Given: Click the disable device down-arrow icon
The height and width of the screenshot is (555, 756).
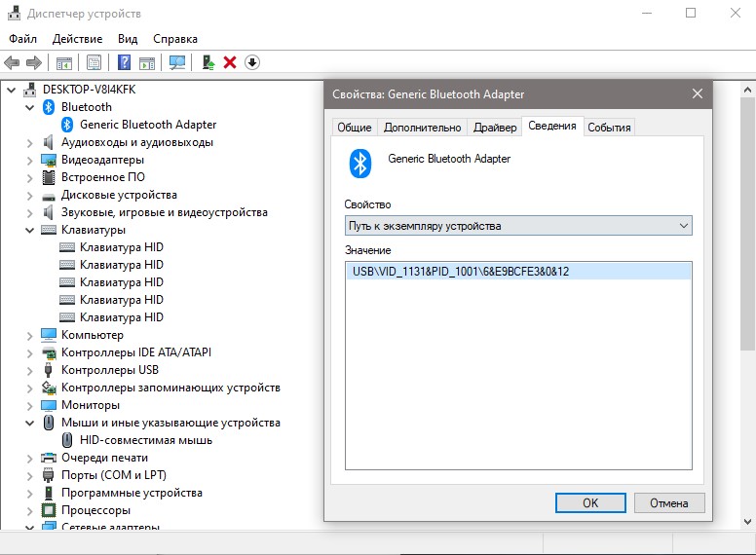Looking at the screenshot, I should point(251,62).
